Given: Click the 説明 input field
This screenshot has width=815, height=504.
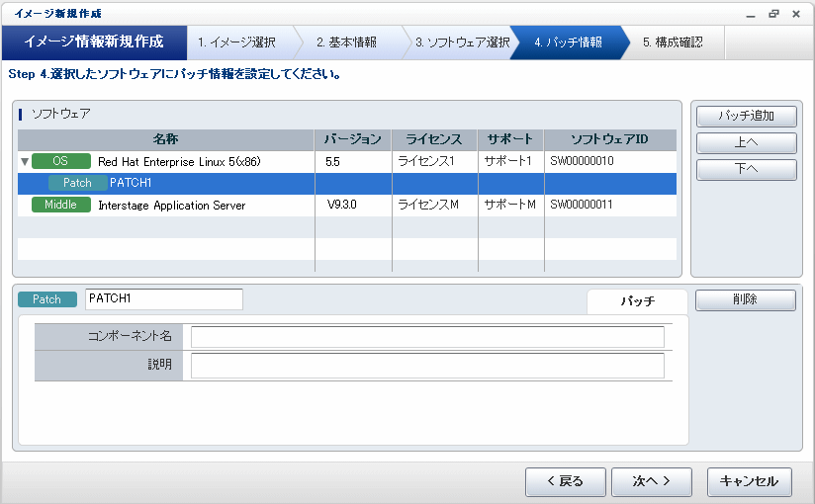Looking at the screenshot, I should [x=427, y=366].
